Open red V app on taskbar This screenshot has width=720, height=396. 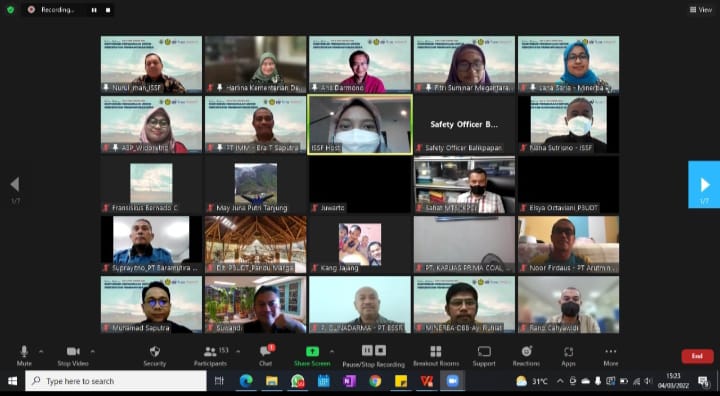pyautogui.click(x=427, y=381)
